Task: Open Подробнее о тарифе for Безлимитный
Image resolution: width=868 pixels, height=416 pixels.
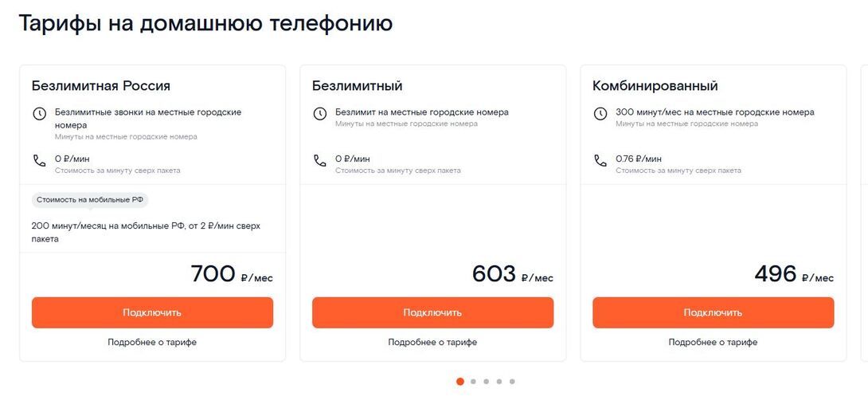Action: click(x=432, y=342)
